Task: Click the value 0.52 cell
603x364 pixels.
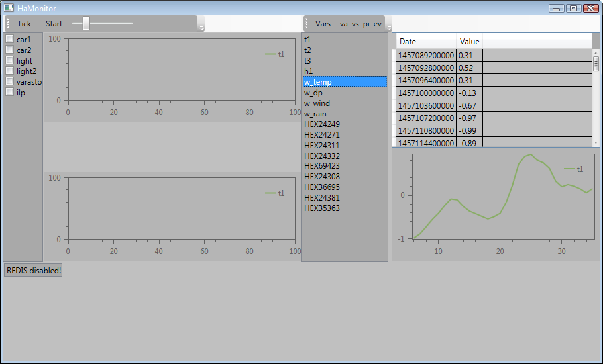Action: [x=470, y=68]
